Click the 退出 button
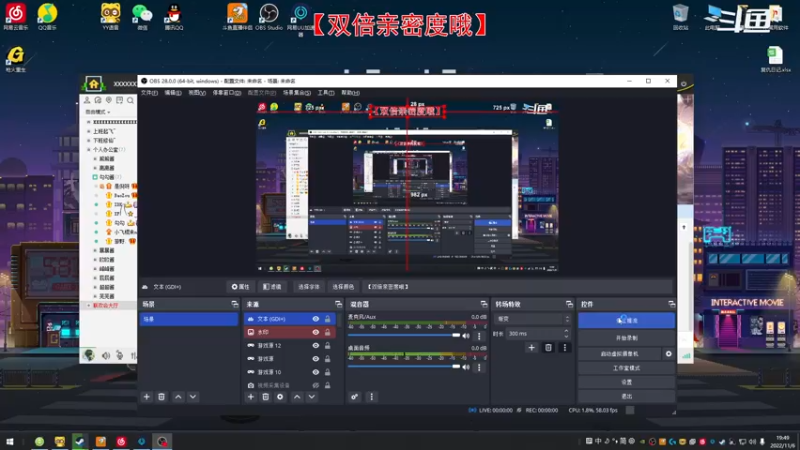Screen dimensions: 800x450 click(x=627, y=396)
